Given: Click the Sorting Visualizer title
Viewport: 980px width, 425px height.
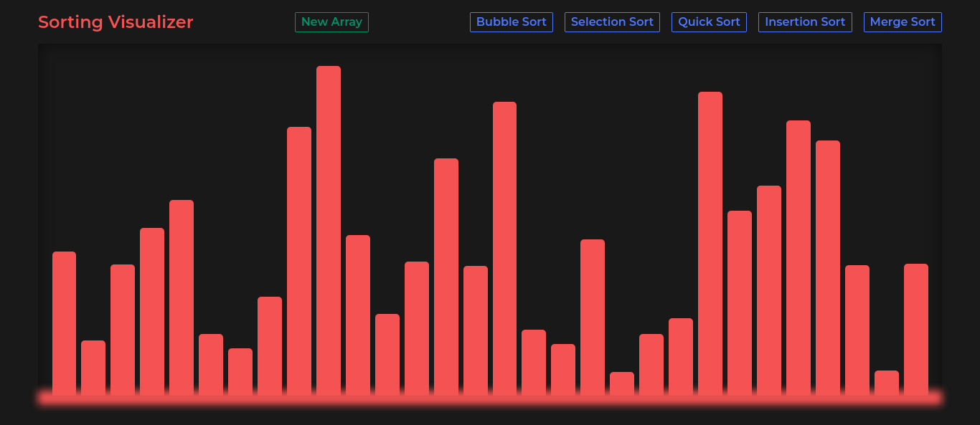Looking at the screenshot, I should pos(116,22).
